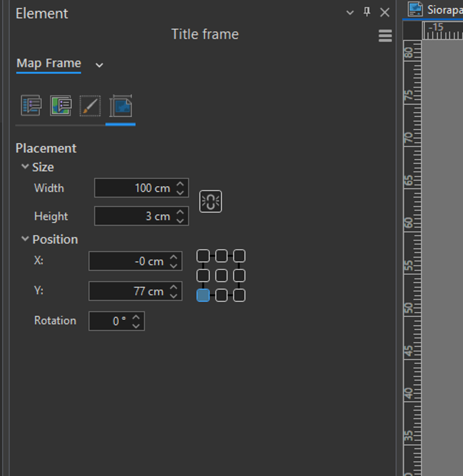Click the Map Frame tab label
The height and width of the screenshot is (476, 463).
tap(49, 63)
